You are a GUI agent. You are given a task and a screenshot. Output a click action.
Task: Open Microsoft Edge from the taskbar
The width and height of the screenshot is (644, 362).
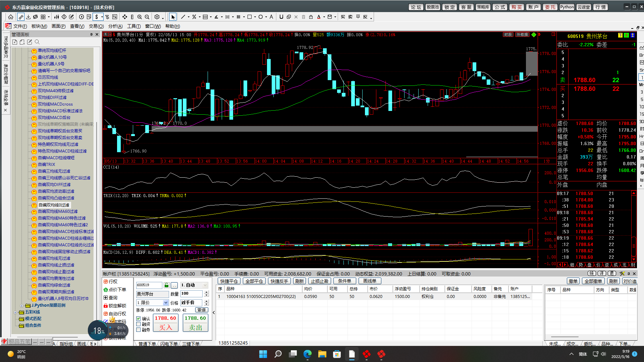click(x=307, y=354)
